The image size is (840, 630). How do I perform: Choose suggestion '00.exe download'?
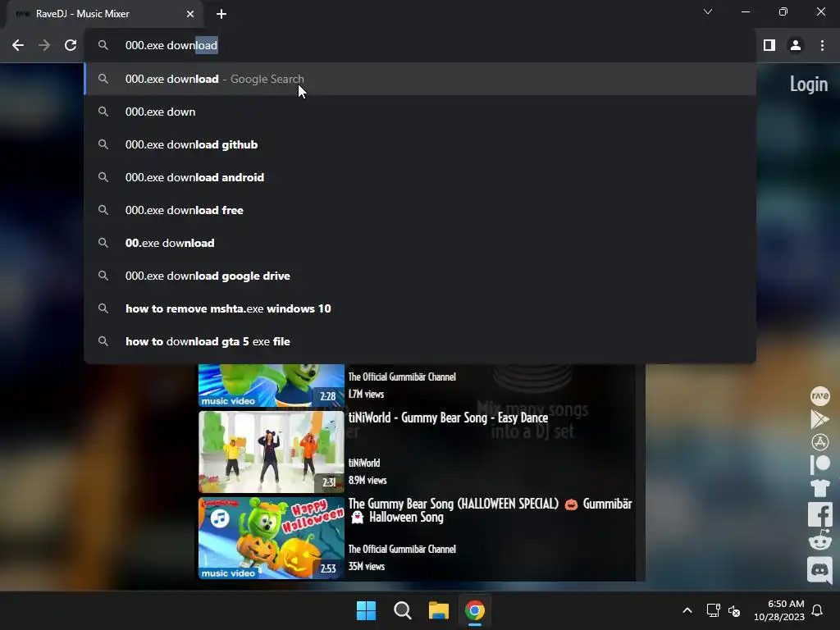421,243
